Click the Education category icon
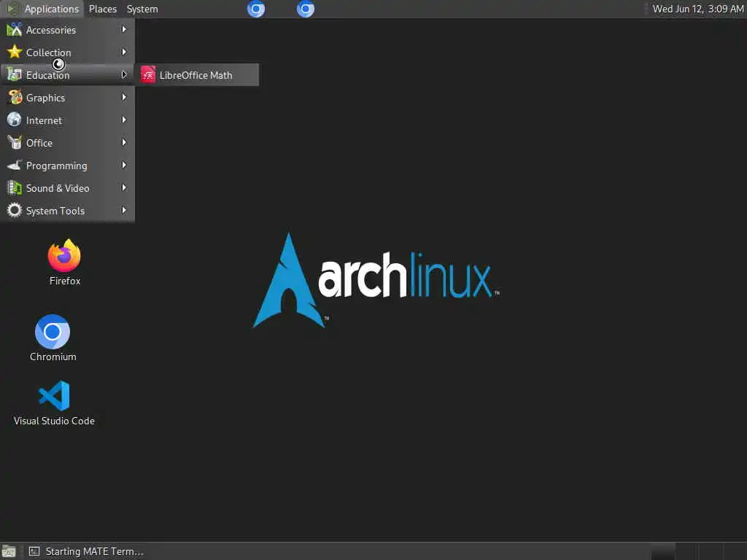The width and height of the screenshot is (747, 560). (15, 75)
